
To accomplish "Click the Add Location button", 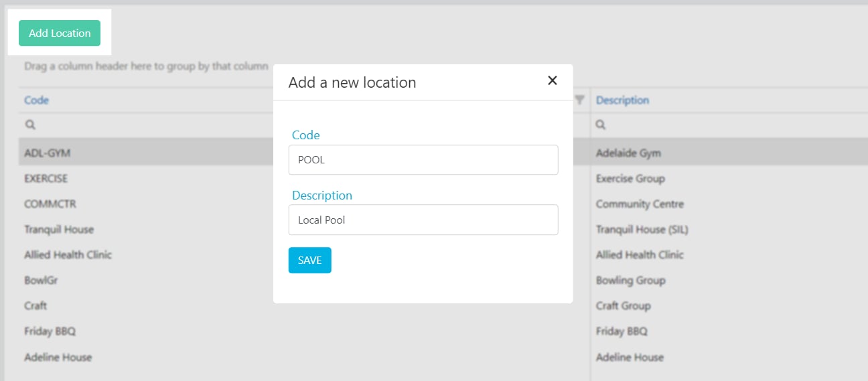I will (x=60, y=33).
